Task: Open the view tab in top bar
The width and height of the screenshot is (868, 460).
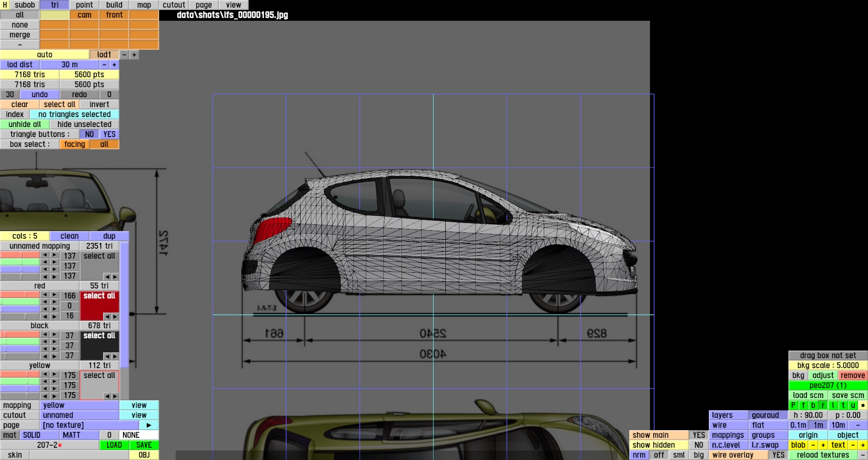Action: pyautogui.click(x=234, y=5)
